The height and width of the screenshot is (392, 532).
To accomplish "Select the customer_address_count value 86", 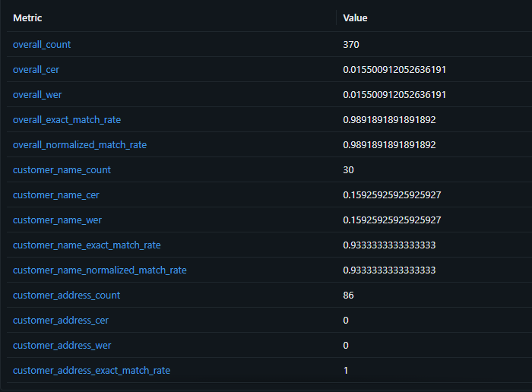I will point(348,296).
